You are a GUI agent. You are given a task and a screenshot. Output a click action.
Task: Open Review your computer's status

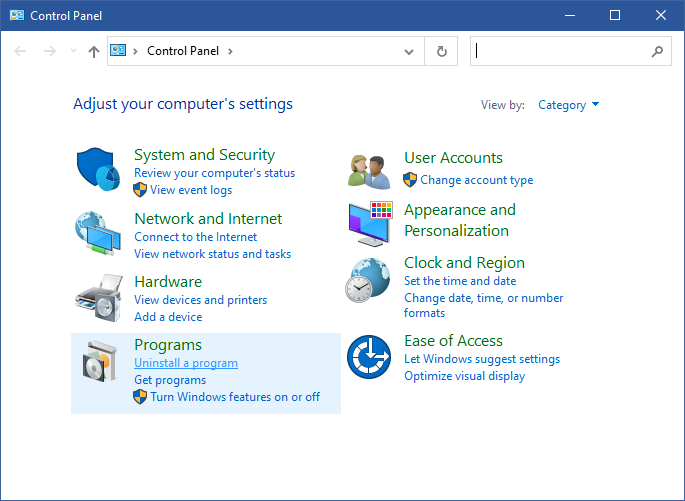214,173
